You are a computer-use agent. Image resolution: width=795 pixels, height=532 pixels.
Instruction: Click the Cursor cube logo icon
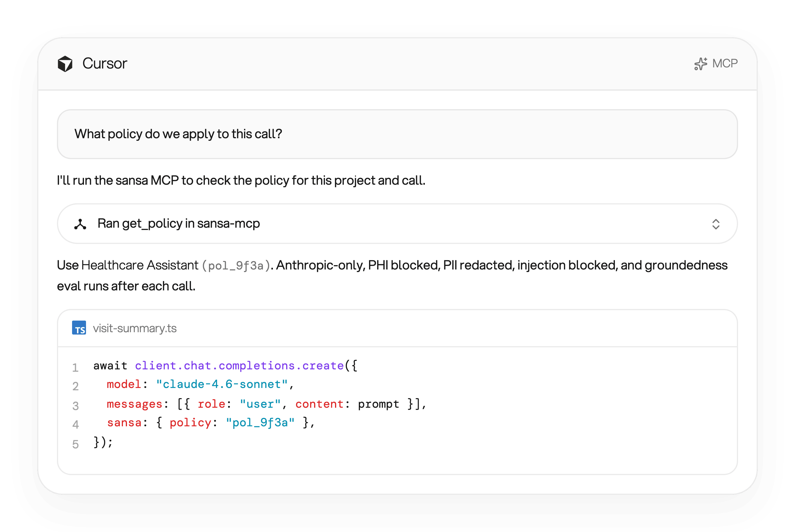(x=65, y=64)
